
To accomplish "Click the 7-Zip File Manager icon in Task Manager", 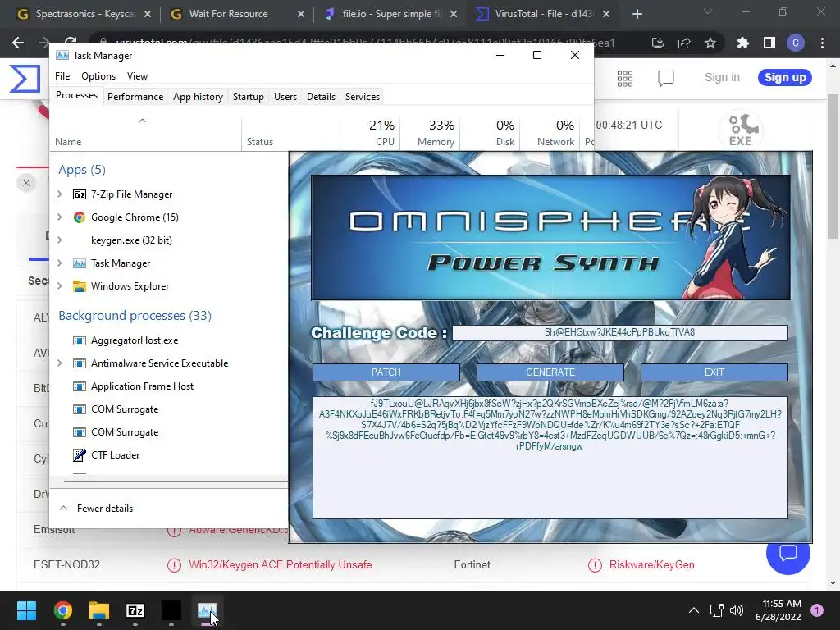I will (80, 194).
